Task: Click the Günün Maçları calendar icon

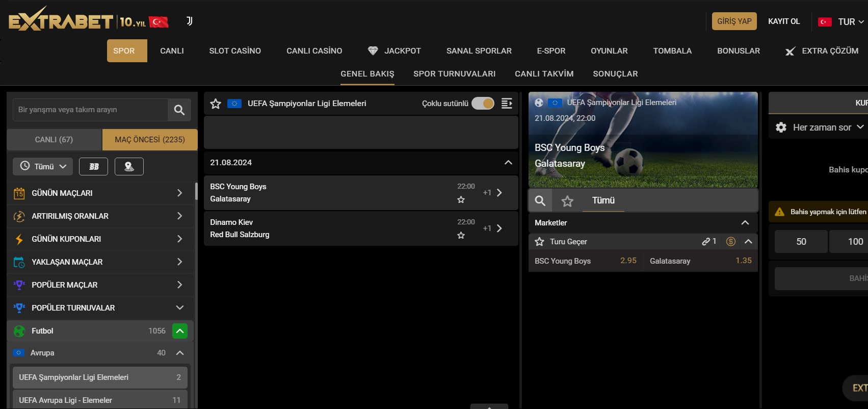Action: tap(19, 193)
